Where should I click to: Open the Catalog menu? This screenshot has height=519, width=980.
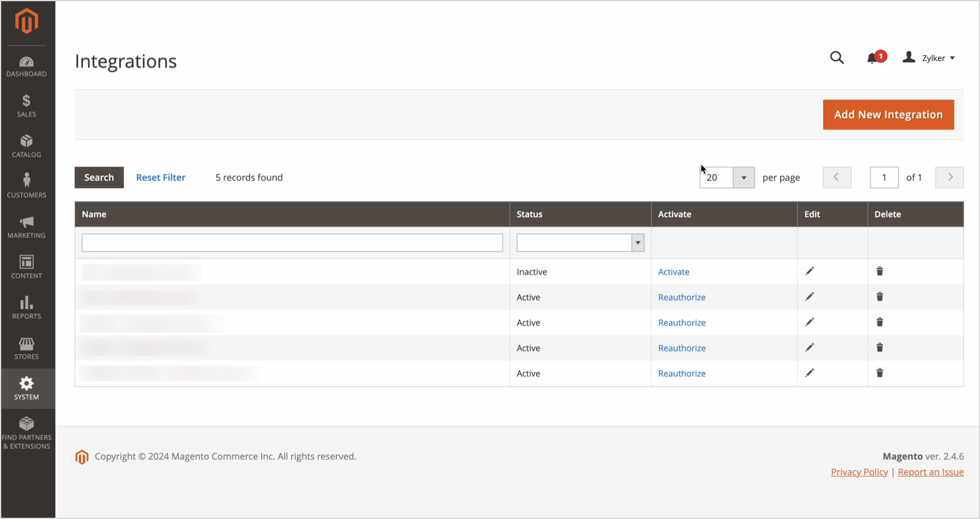click(27, 147)
